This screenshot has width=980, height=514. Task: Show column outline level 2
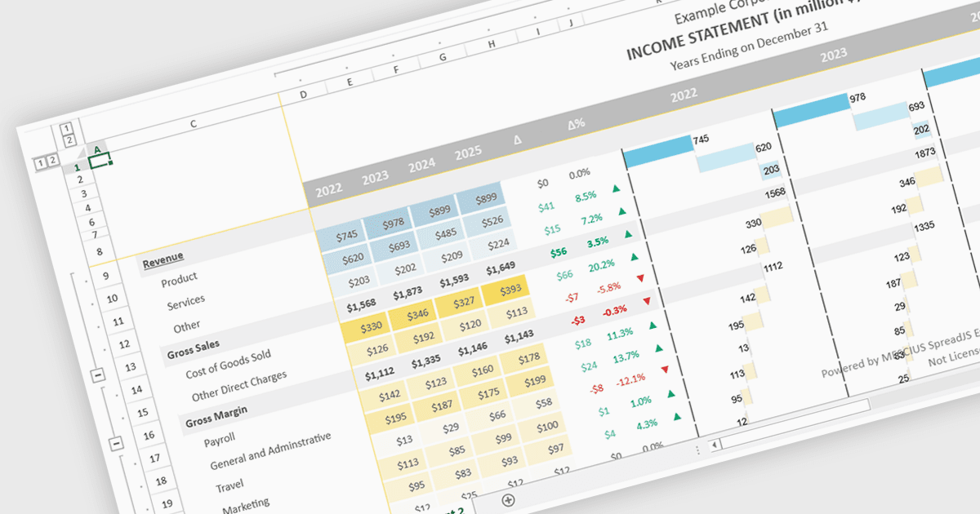pos(69,140)
